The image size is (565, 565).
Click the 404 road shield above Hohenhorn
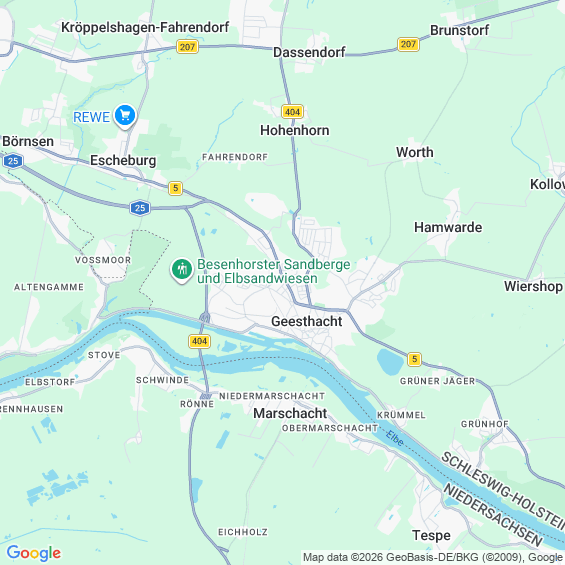tap(292, 112)
